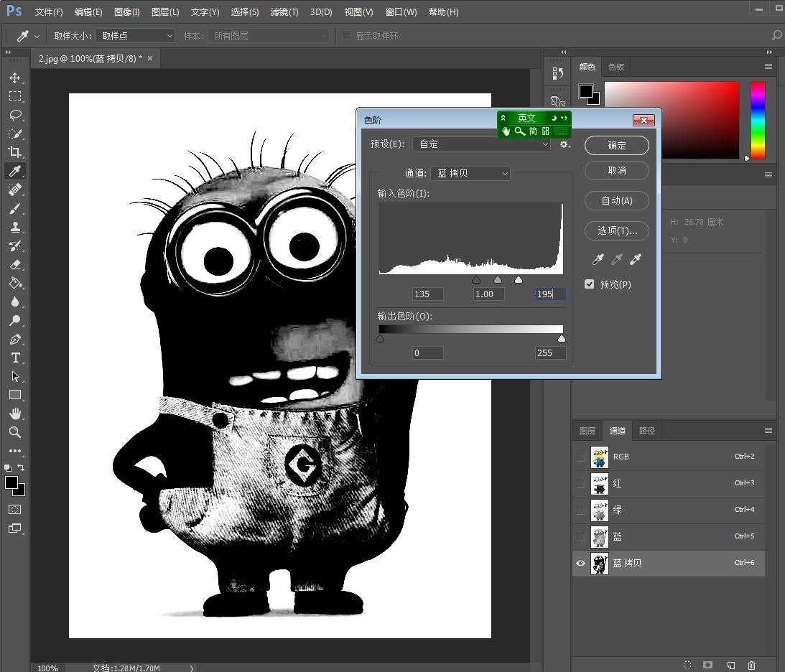Select the Crop tool

(15, 152)
